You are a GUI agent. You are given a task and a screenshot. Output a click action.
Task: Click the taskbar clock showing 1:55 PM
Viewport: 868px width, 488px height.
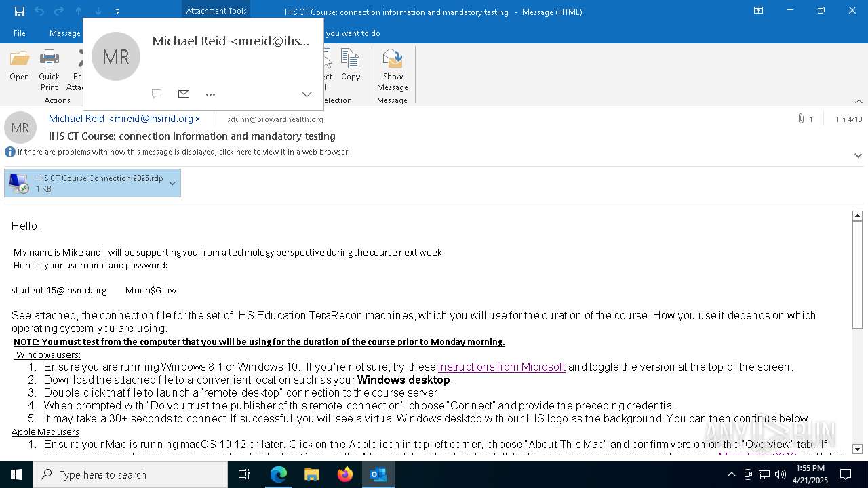(x=810, y=474)
